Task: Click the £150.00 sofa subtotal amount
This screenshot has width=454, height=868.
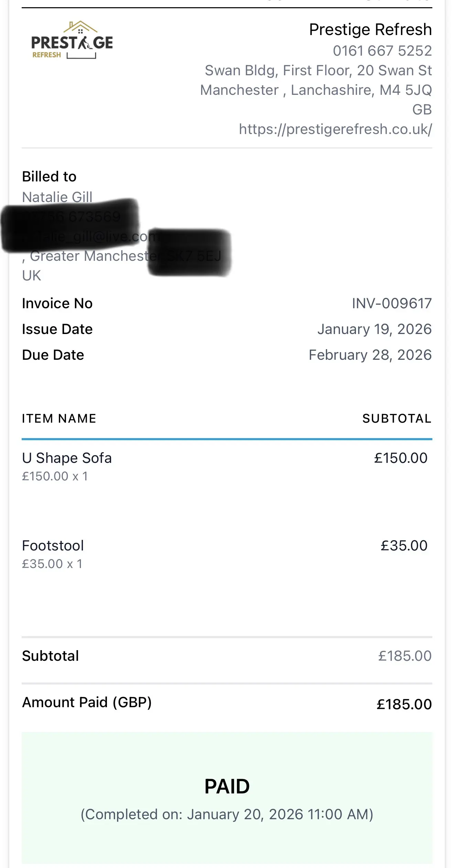Action: (x=401, y=458)
